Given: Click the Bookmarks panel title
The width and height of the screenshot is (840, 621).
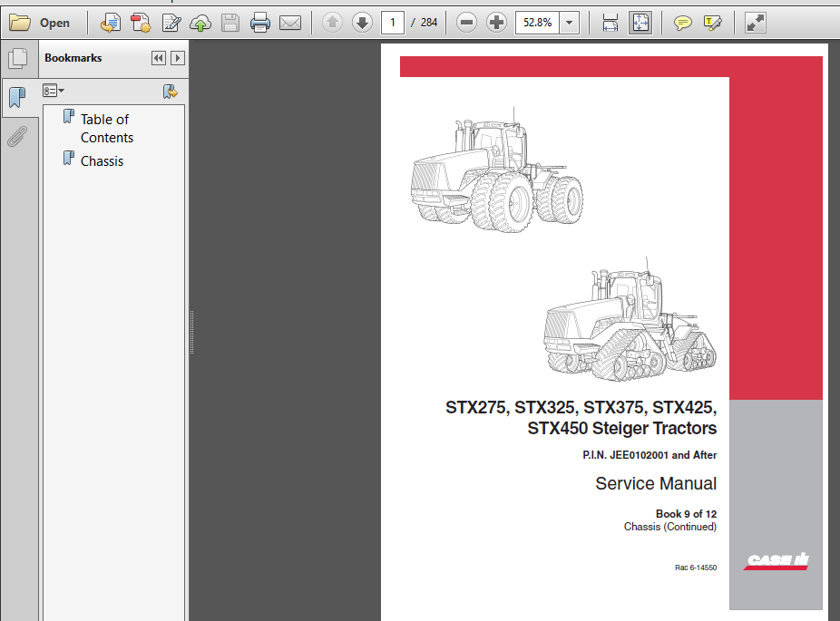Looking at the screenshot, I should tap(73, 58).
